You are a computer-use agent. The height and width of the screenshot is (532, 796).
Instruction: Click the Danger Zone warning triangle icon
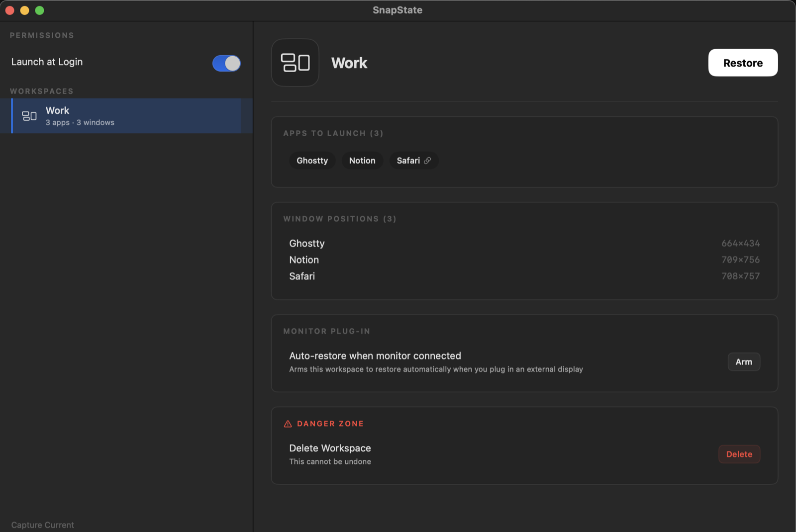[288, 424]
